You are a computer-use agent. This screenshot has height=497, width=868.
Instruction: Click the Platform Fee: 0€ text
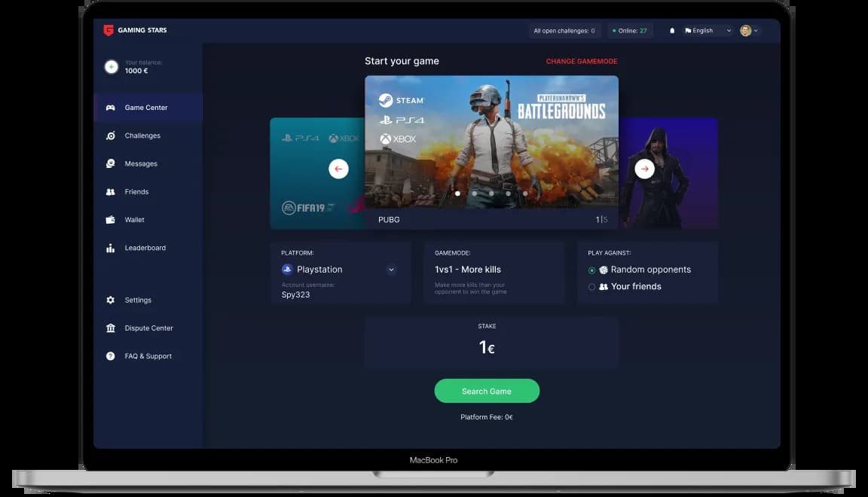(487, 417)
